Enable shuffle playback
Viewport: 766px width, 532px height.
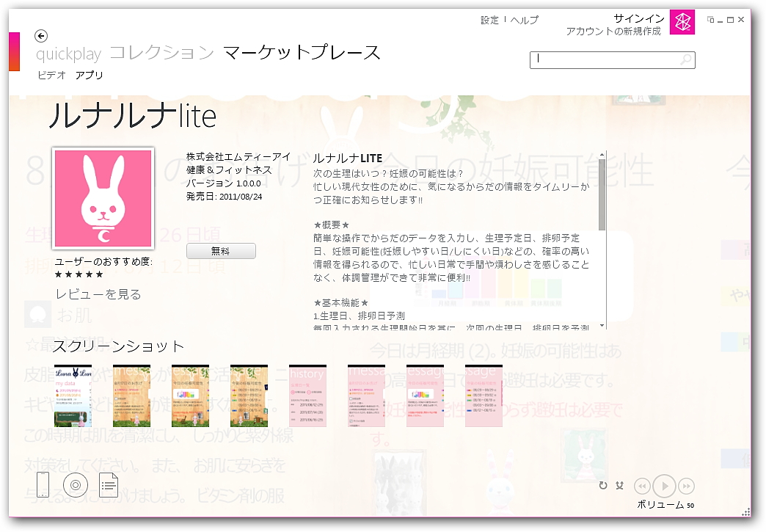tap(619, 485)
